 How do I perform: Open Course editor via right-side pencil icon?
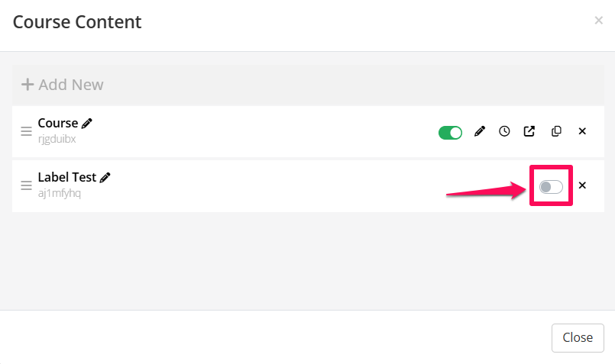click(x=480, y=131)
